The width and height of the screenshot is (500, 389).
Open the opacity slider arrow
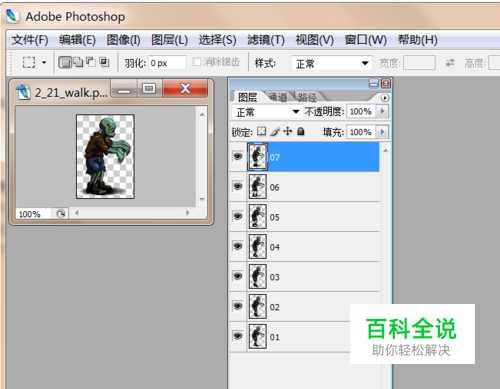click(x=382, y=111)
